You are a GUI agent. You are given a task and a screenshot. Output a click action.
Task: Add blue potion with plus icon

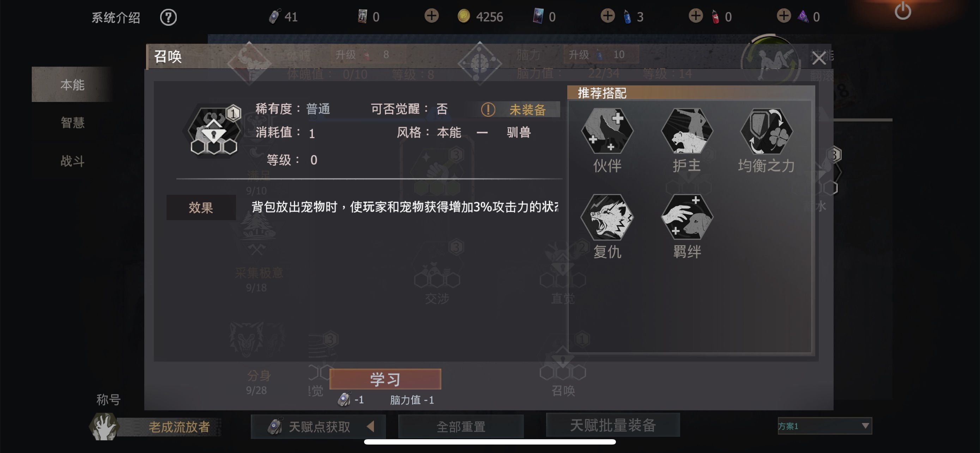point(607,16)
